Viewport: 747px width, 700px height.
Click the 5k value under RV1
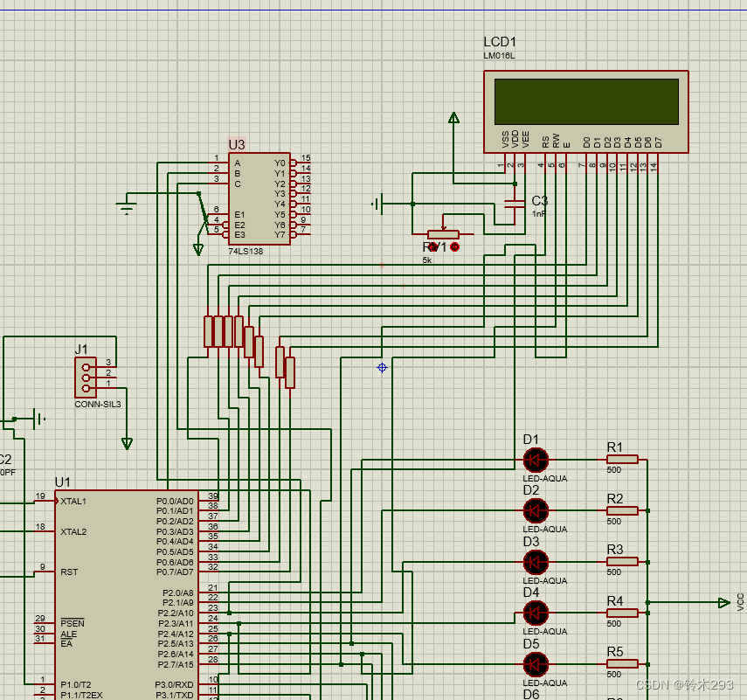tap(427, 260)
